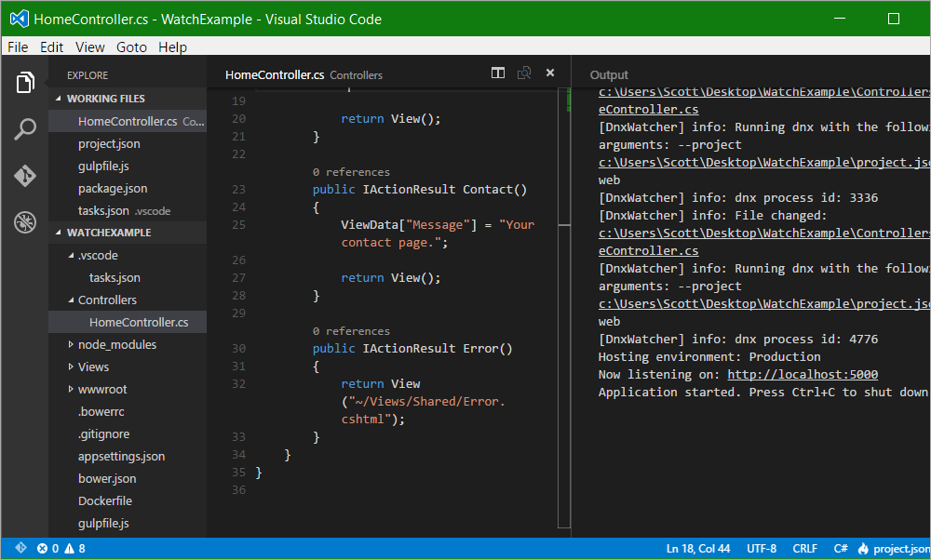Select the HomeController.cs editor tab title
Screen dimensions: 931x560
(275, 74)
